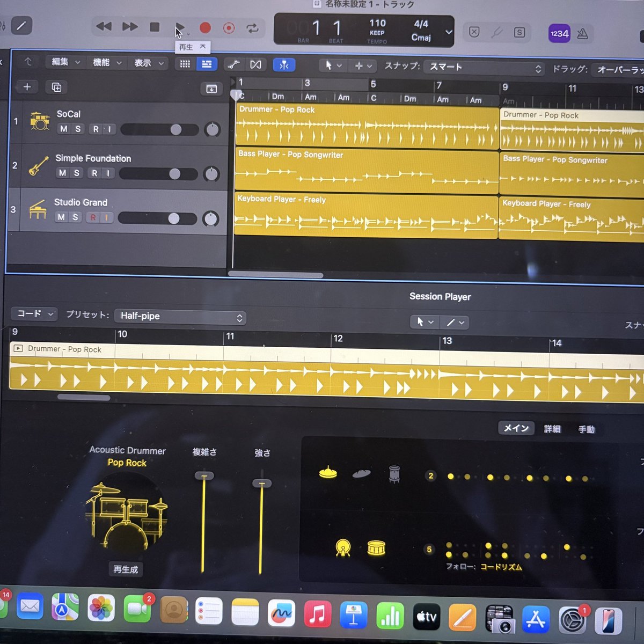Toggle the Count-in 1234 button
Viewport: 644px width, 644px height.
(x=559, y=34)
